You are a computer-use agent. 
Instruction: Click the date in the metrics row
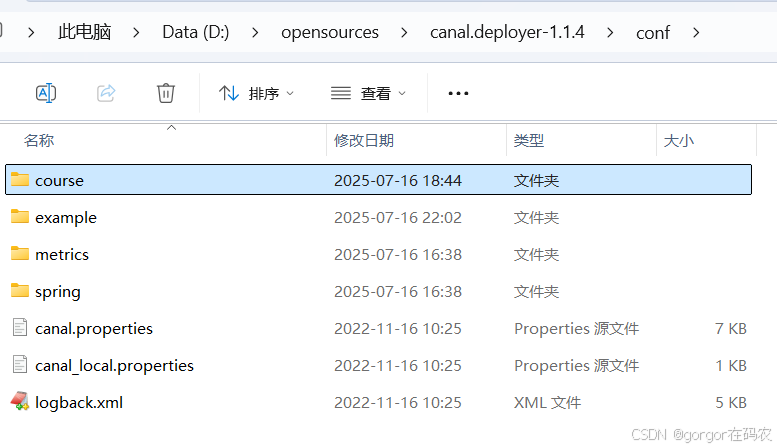tap(397, 254)
